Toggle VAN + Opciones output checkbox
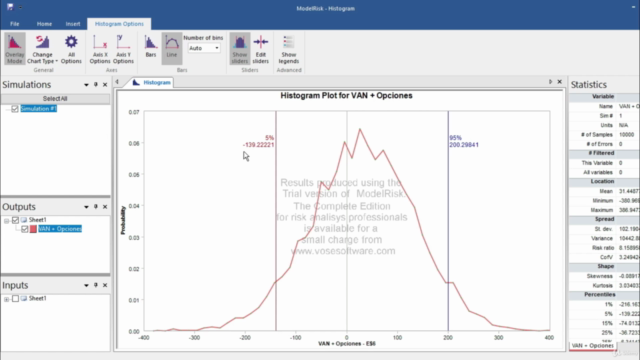 pyautogui.click(x=24, y=229)
